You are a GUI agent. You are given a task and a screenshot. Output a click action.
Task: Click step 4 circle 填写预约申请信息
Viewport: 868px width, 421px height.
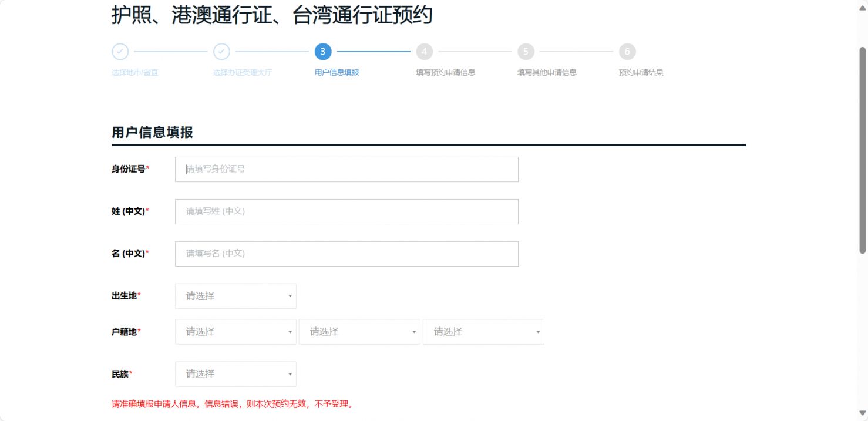pyautogui.click(x=424, y=52)
